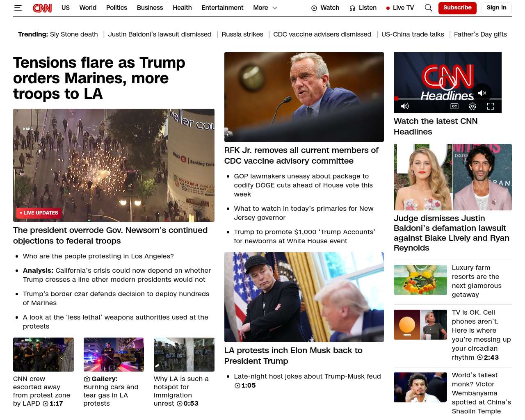Screen dimensions: 525x420
Task: Open RFK Jr. removes CDC committee story
Action: coord(301,155)
